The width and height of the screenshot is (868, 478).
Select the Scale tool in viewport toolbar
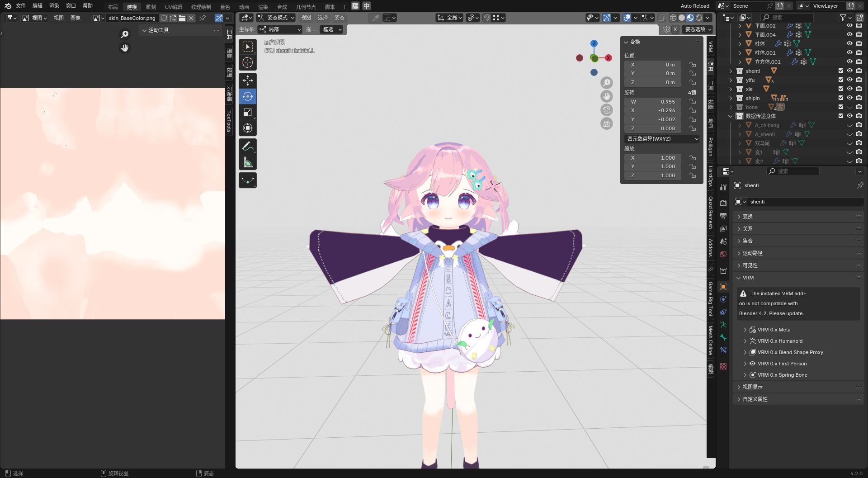point(247,112)
